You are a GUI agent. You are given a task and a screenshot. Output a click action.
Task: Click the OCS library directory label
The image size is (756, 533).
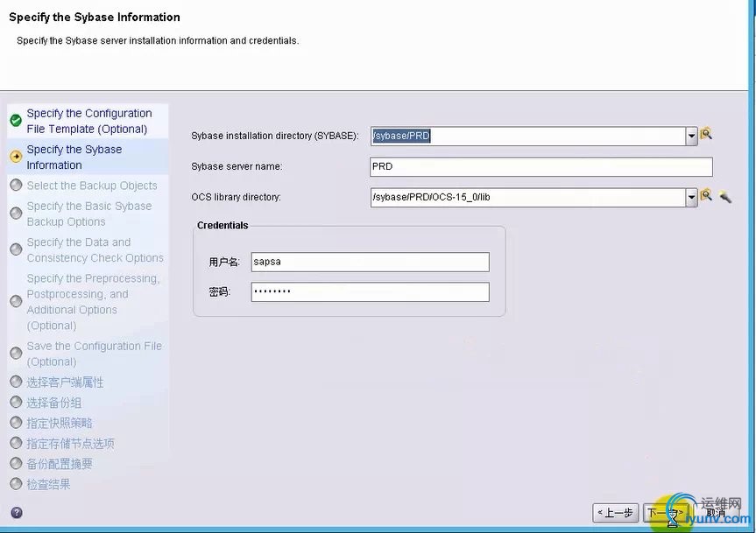(x=236, y=197)
